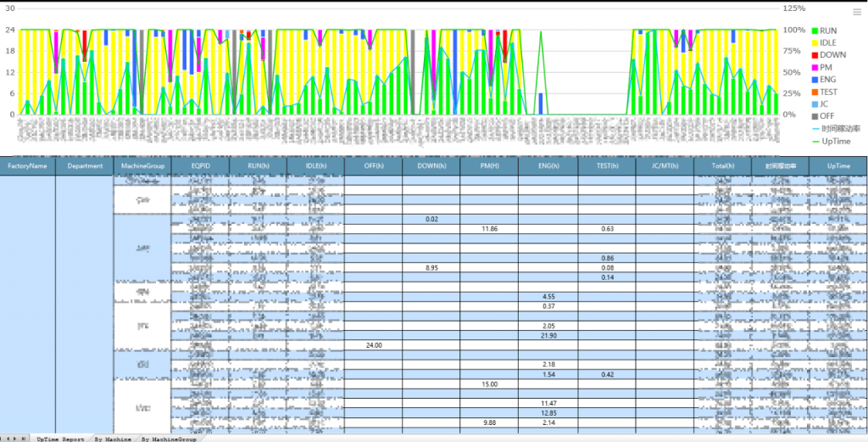Toggle the JC series in the legend

[820, 104]
